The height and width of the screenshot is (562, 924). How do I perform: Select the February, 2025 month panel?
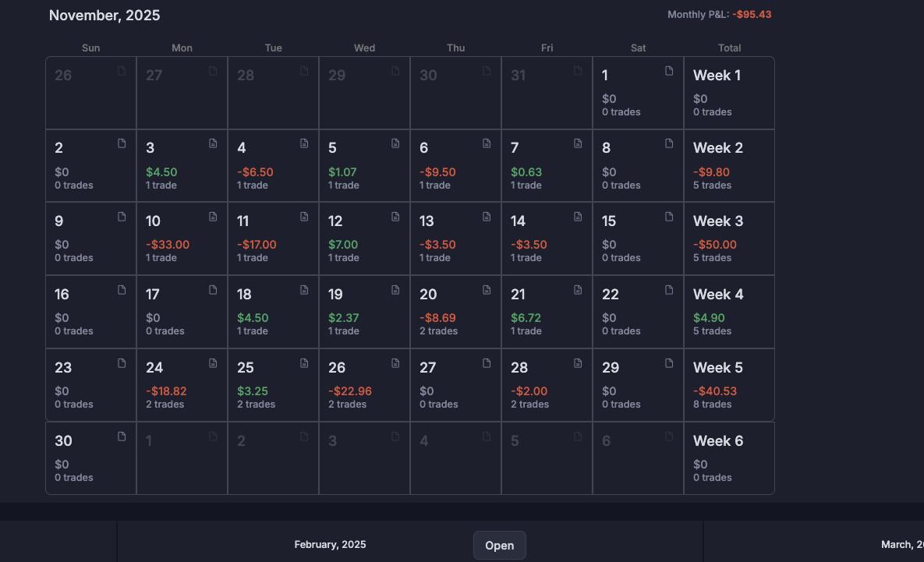pos(330,545)
